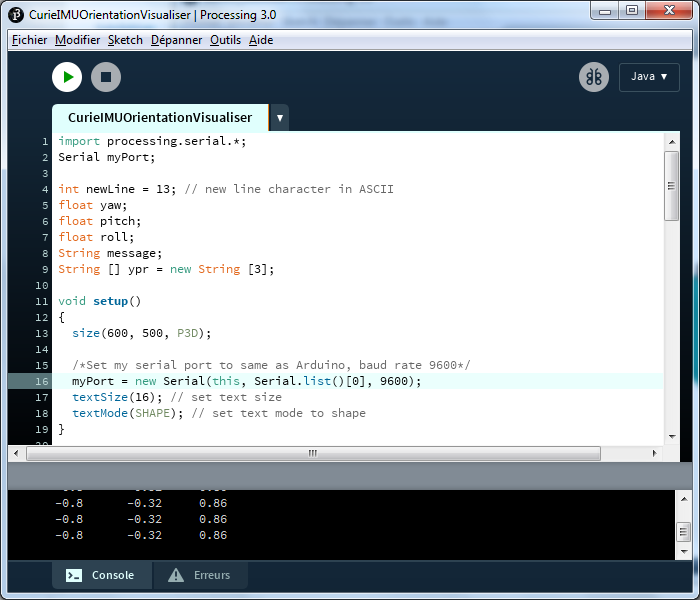The image size is (700, 600).
Task: Click the 'String [] ypr' declaration line
Action: click(x=166, y=269)
